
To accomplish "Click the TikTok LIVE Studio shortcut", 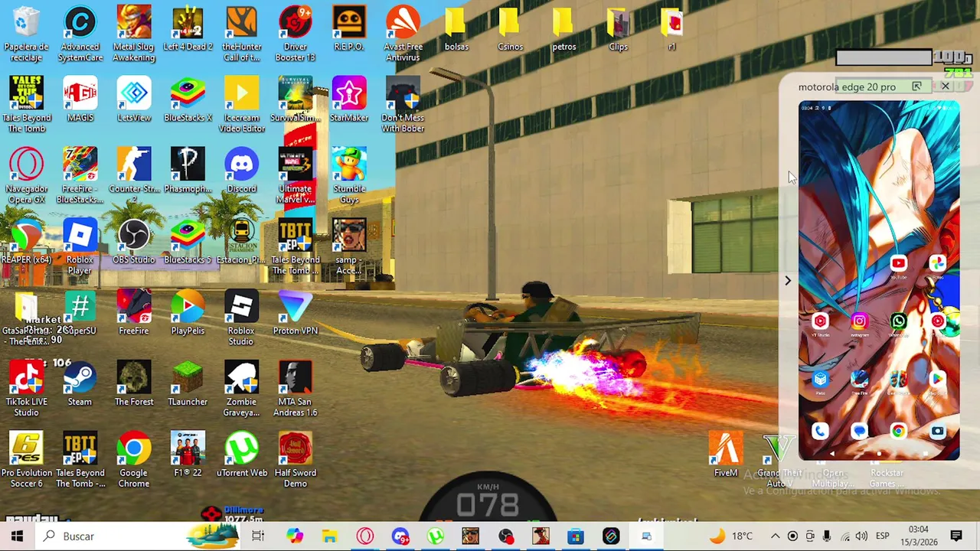I will point(26,389).
